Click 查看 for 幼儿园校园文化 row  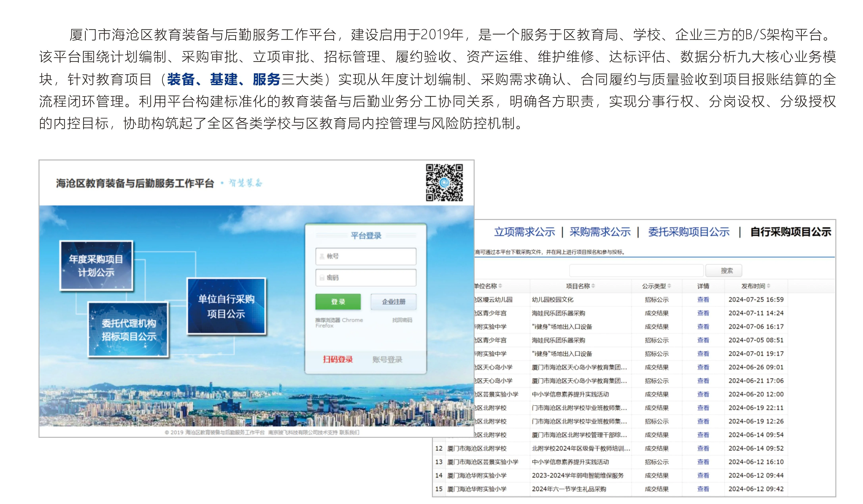(x=703, y=300)
